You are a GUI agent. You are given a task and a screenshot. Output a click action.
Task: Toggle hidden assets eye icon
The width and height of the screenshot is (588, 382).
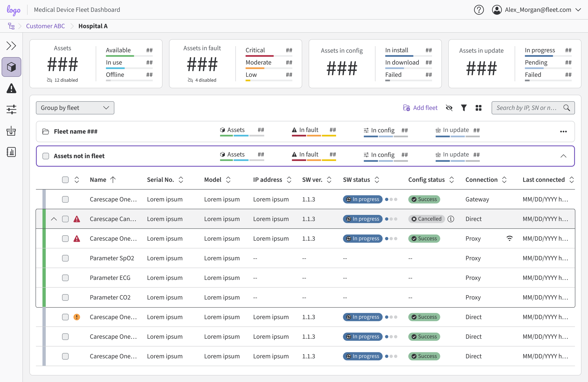449,108
